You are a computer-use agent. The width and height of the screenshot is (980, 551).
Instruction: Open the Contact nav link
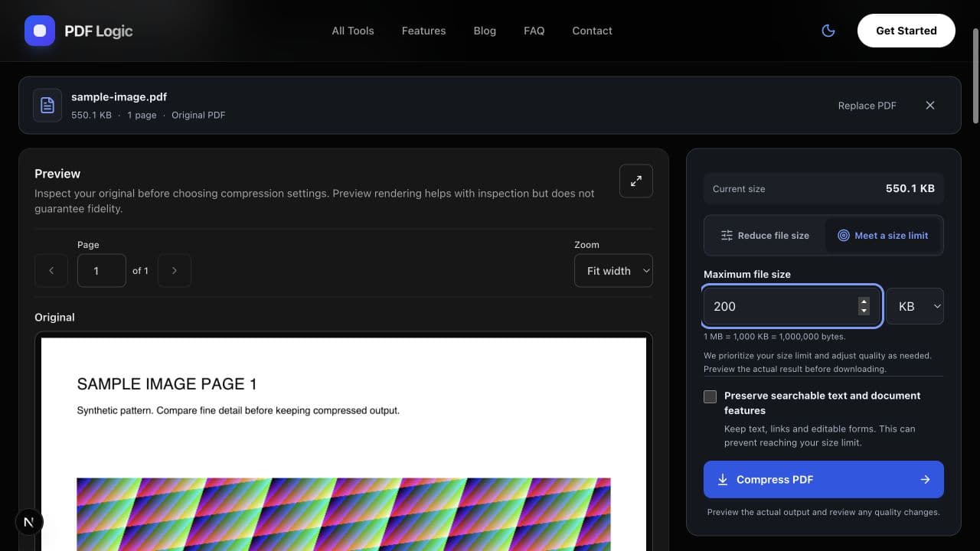coord(592,31)
